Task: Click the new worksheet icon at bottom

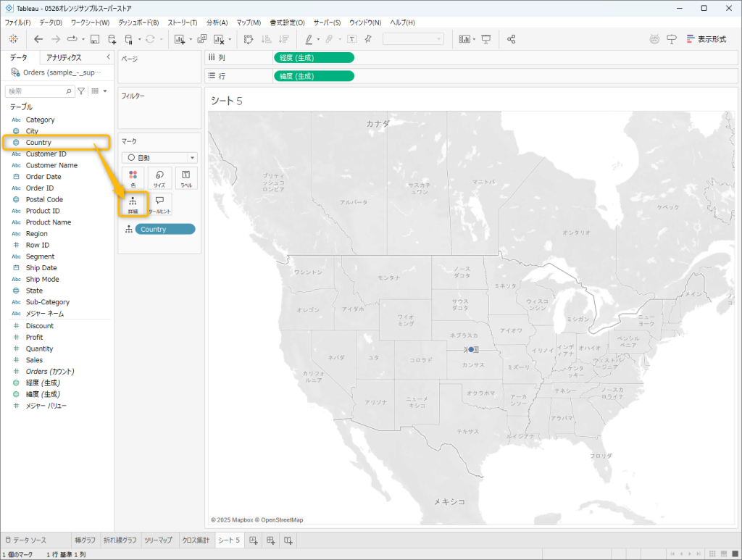Action: pyautogui.click(x=253, y=540)
